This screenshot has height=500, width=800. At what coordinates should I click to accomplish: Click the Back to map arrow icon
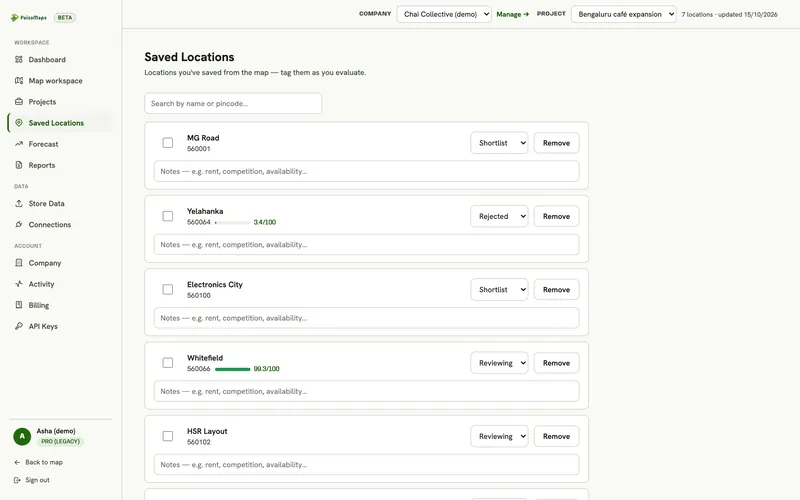point(17,462)
